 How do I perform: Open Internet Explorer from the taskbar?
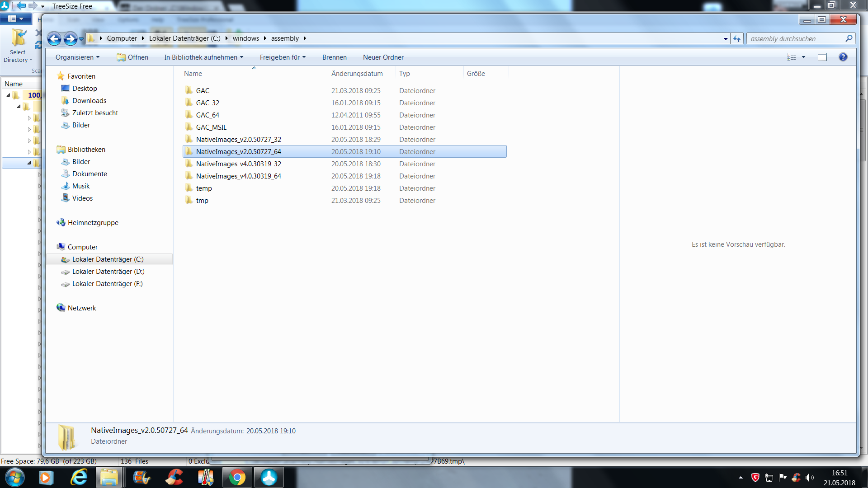point(79,477)
